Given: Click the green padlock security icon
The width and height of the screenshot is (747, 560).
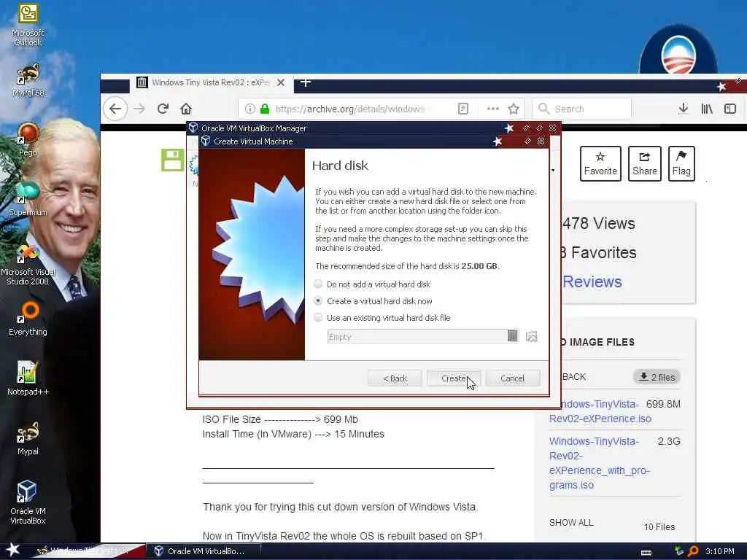Looking at the screenshot, I should coord(264,109).
